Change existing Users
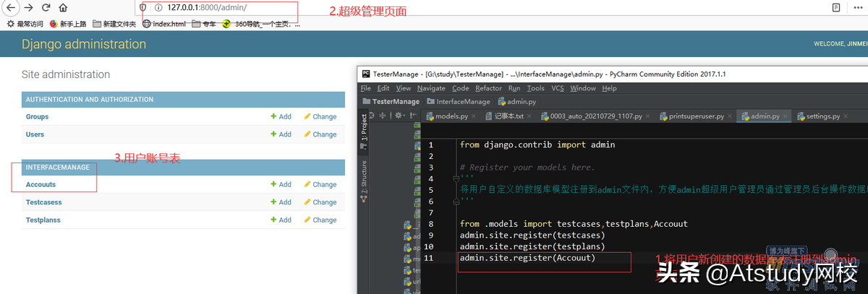This screenshot has width=868, height=294. point(320,134)
